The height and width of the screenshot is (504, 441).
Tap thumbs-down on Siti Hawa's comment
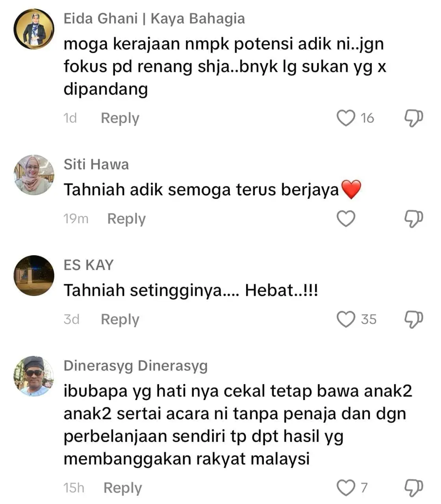[x=414, y=219]
